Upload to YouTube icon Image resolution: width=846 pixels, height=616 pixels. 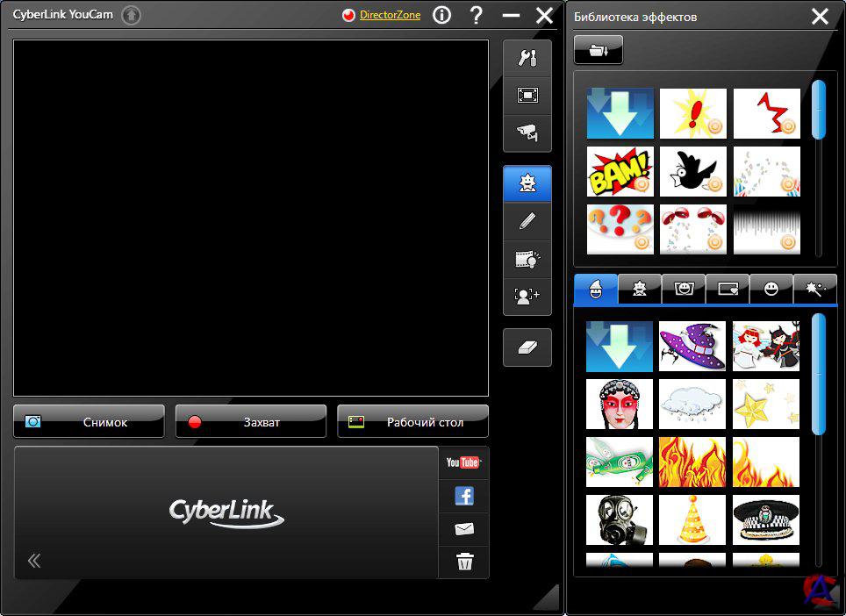coord(463,462)
